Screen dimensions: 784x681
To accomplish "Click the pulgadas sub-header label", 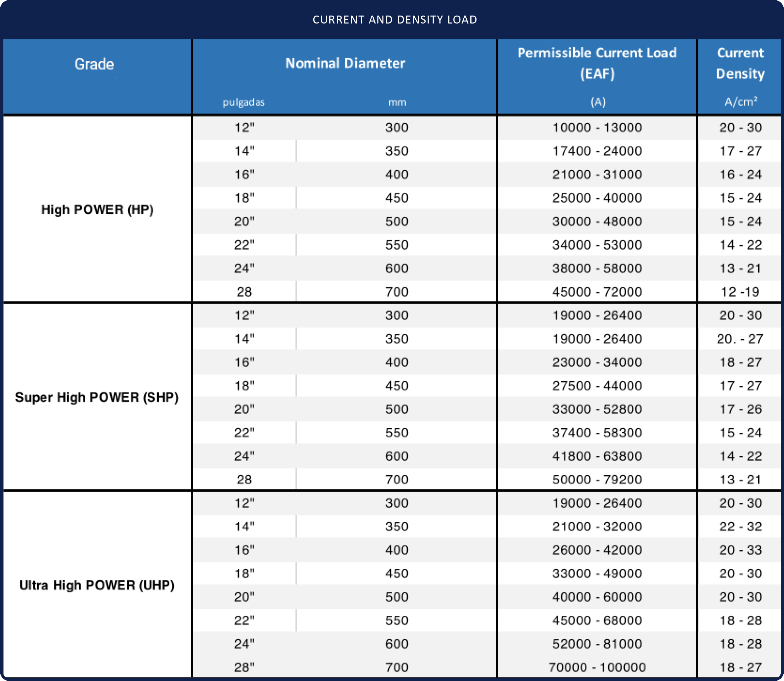I will (243, 102).
